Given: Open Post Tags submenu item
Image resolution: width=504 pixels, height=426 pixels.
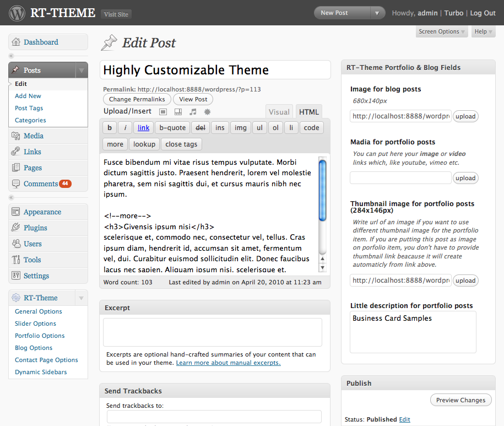Looking at the screenshot, I should pyautogui.click(x=29, y=108).
